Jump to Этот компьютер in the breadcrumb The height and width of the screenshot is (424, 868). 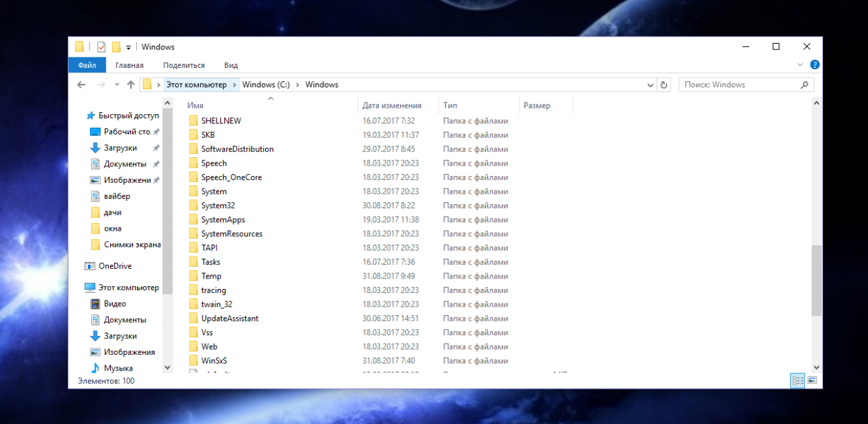tap(196, 85)
